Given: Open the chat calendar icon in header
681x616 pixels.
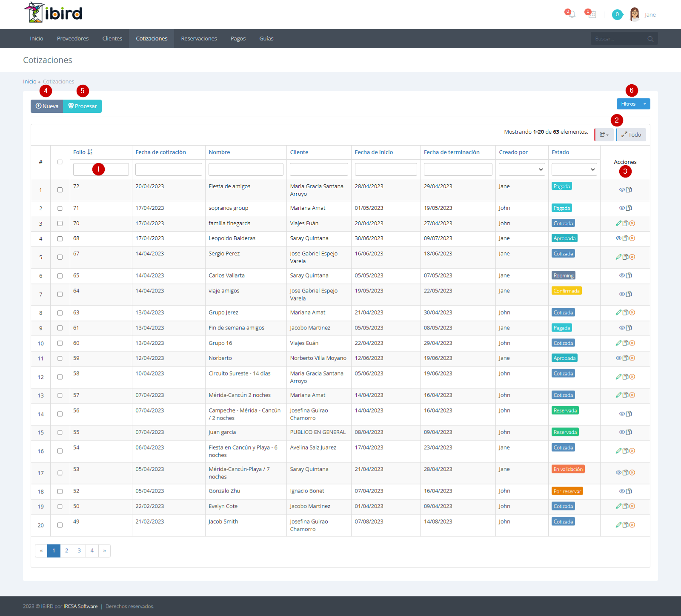Looking at the screenshot, I should tap(592, 14).
